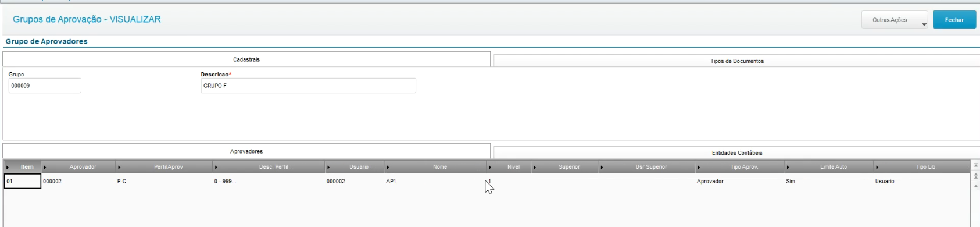Click the Tipo Aprov. column header
The height and width of the screenshot is (227, 980).
[740, 167]
